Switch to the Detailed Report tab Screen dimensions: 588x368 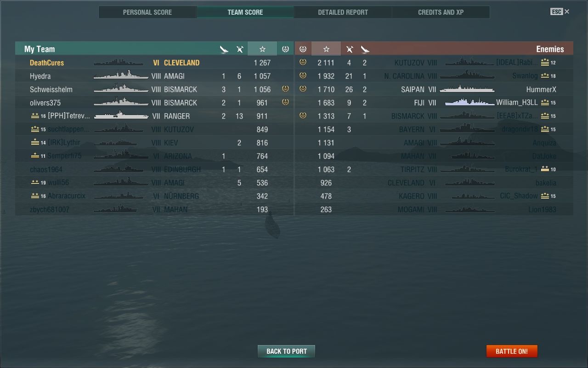(343, 12)
